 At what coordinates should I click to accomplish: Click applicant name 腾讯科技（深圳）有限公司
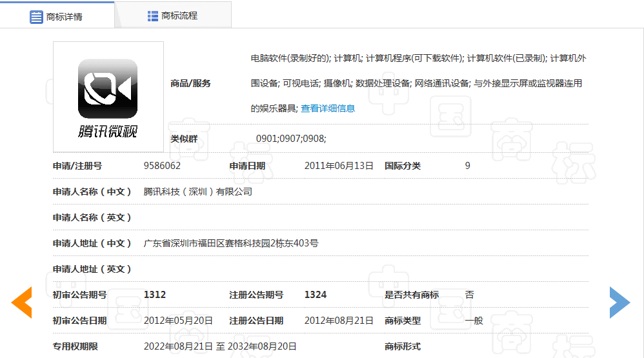click(x=197, y=192)
